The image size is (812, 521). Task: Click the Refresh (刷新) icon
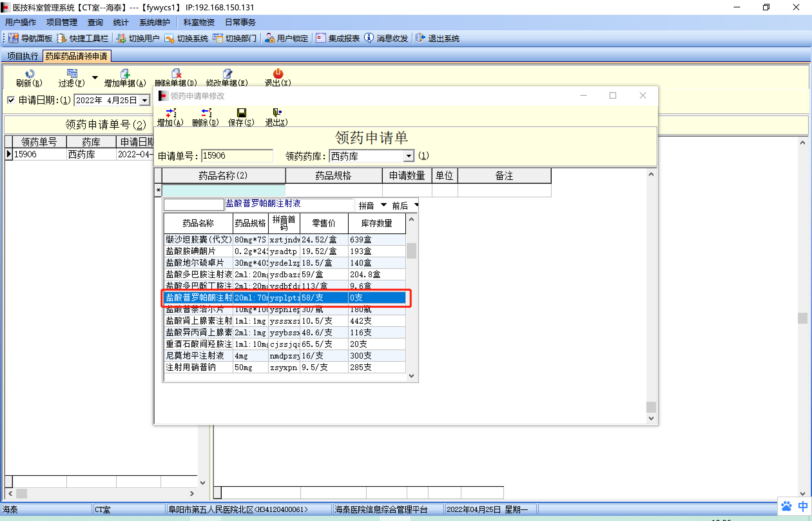[29, 74]
